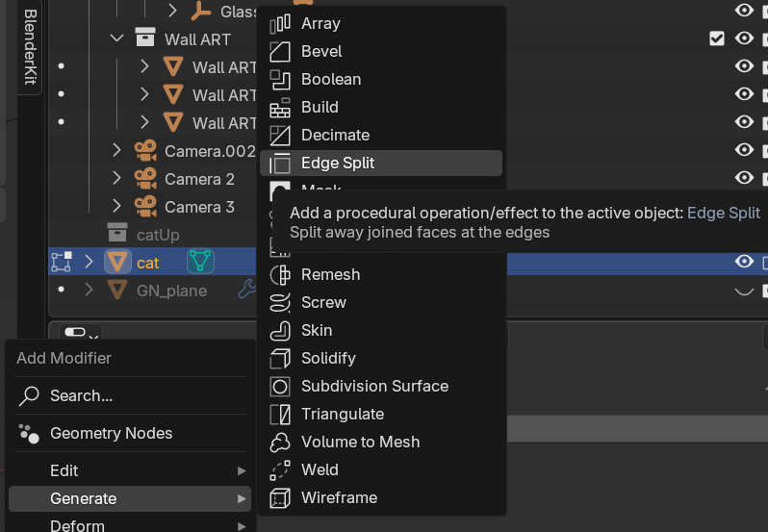Hide the cat object in viewport

[x=744, y=262]
